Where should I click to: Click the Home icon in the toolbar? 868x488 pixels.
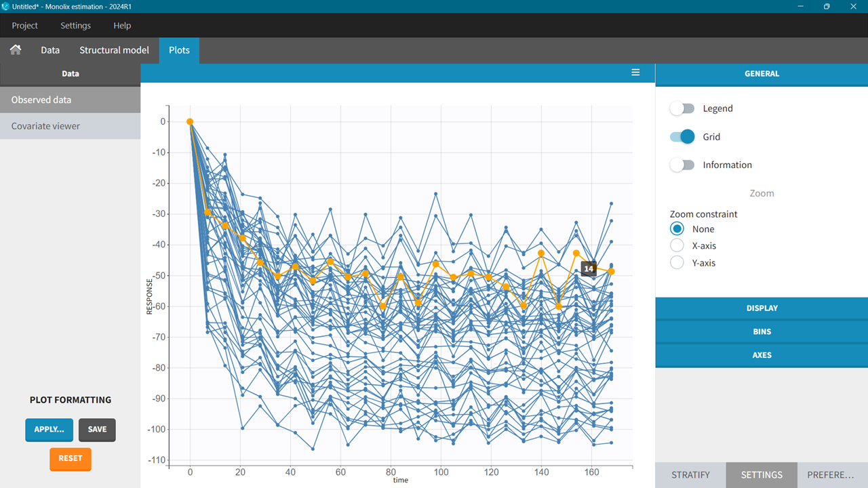(x=15, y=49)
